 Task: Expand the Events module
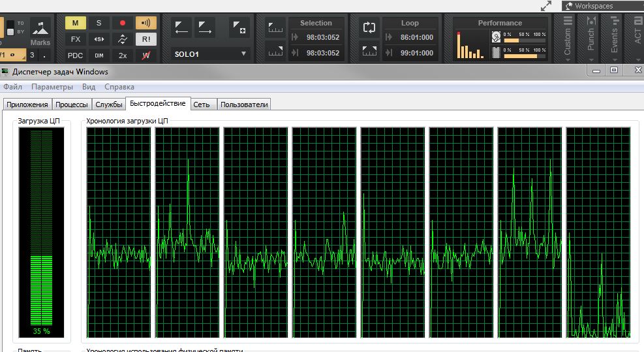[x=615, y=38]
